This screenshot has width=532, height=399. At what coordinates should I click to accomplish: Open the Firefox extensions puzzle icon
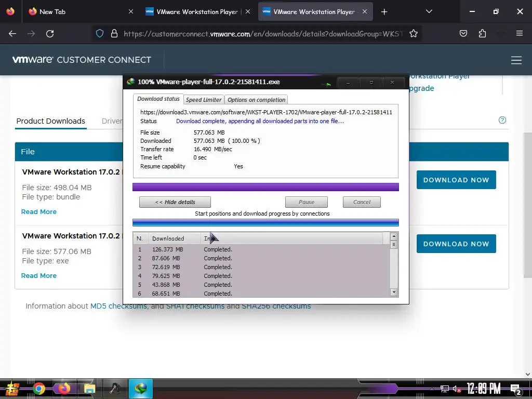482,33
